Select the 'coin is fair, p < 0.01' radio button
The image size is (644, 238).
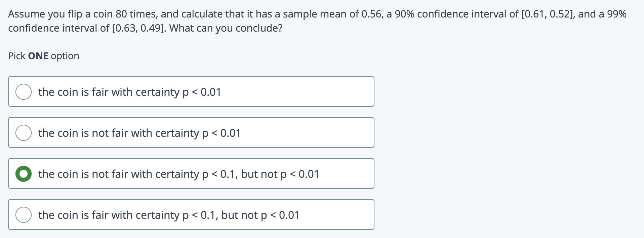tap(24, 92)
